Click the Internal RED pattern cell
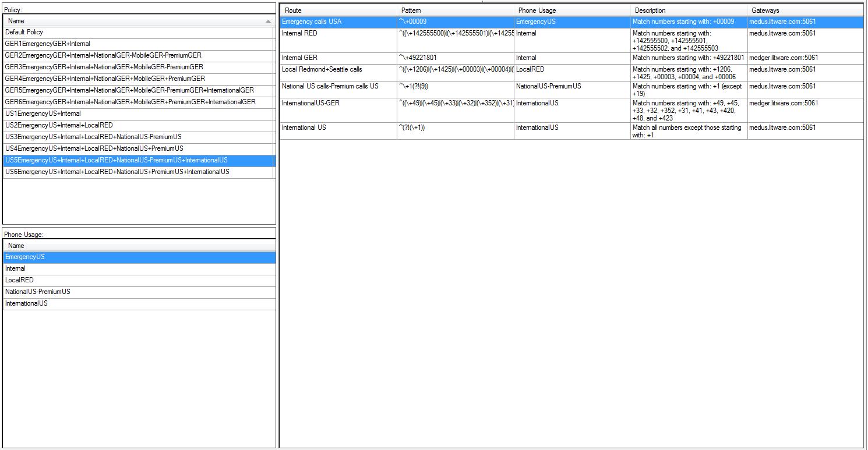Image resolution: width=868 pixels, height=450 pixels. (456, 40)
